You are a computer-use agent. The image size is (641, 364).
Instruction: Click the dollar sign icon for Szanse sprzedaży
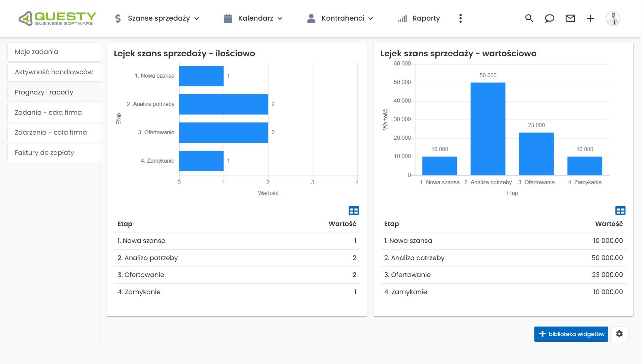pyautogui.click(x=118, y=18)
